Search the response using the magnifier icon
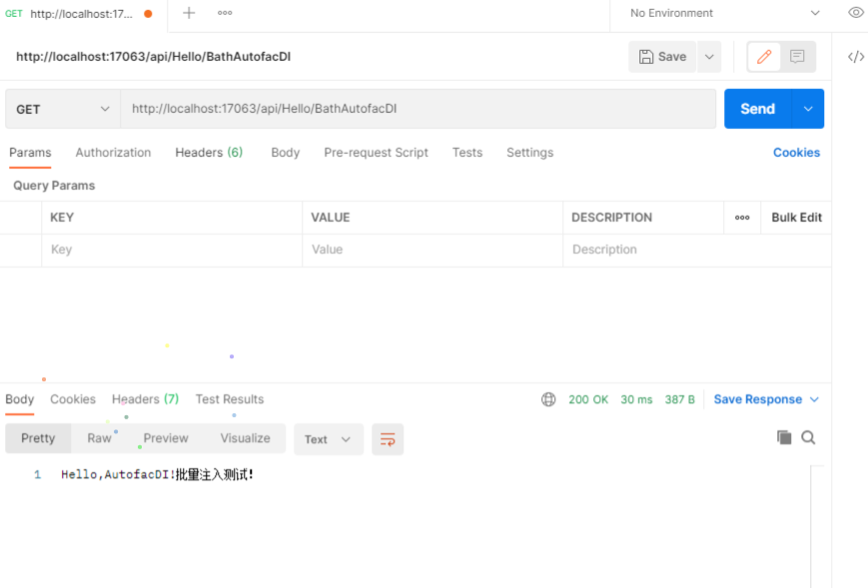 pos(808,437)
